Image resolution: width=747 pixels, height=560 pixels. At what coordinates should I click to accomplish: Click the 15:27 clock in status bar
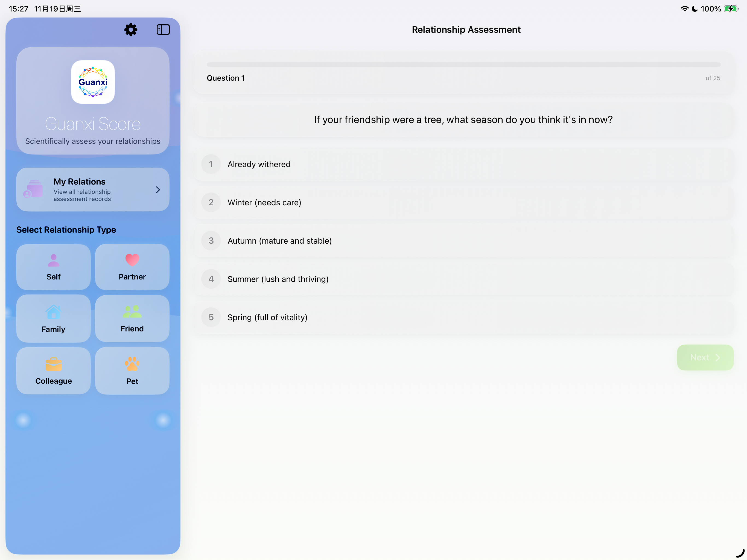tap(19, 9)
